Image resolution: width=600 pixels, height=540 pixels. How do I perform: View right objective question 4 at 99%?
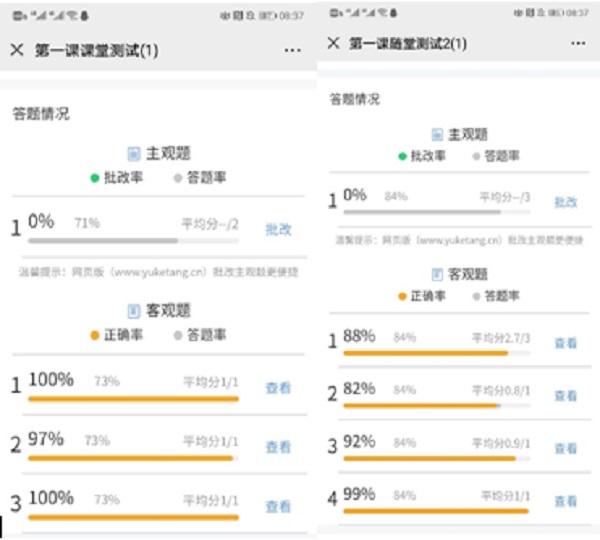click(x=566, y=501)
